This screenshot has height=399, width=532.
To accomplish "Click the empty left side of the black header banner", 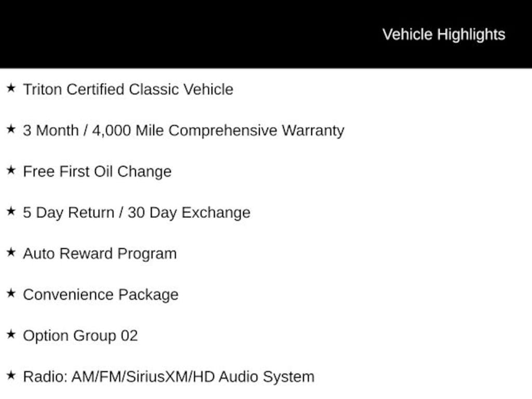I will point(156,34).
